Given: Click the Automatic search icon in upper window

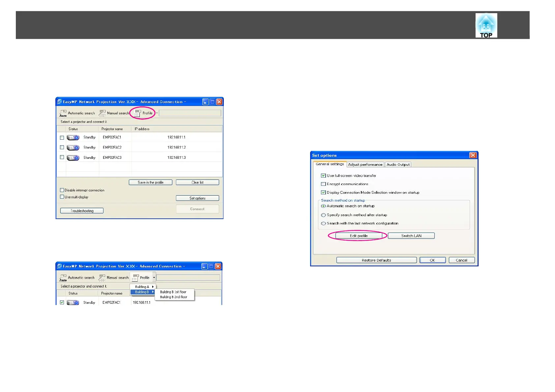Looking at the screenshot, I should pos(63,113).
